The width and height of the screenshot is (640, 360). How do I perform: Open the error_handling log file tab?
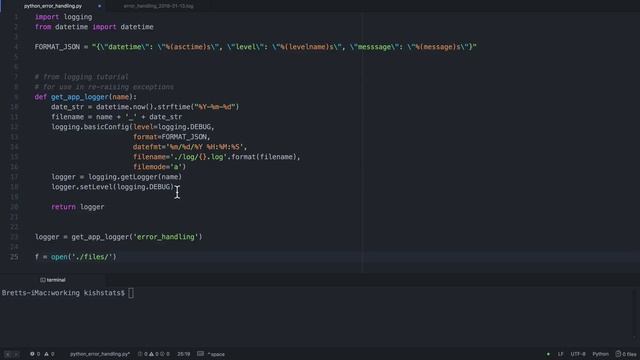click(158, 6)
